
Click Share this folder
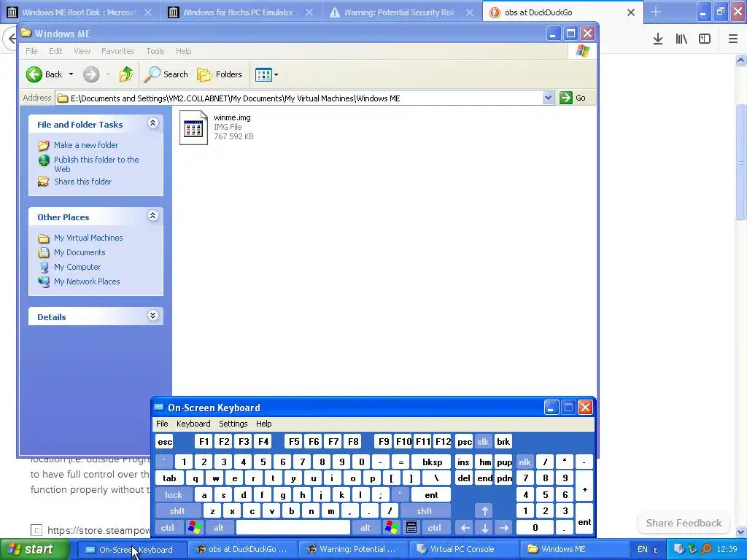coord(82,182)
